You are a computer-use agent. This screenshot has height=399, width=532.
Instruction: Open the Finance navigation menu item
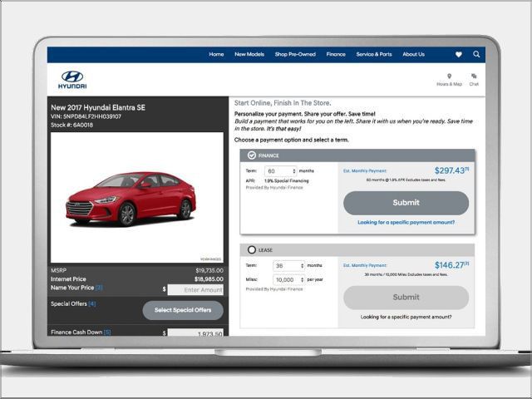(x=336, y=54)
